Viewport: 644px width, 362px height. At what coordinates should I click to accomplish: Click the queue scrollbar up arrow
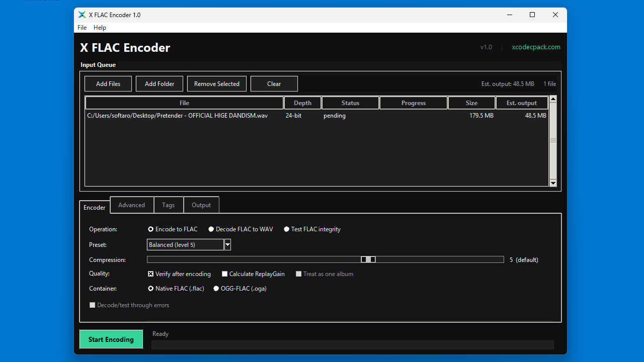(553, 99)
